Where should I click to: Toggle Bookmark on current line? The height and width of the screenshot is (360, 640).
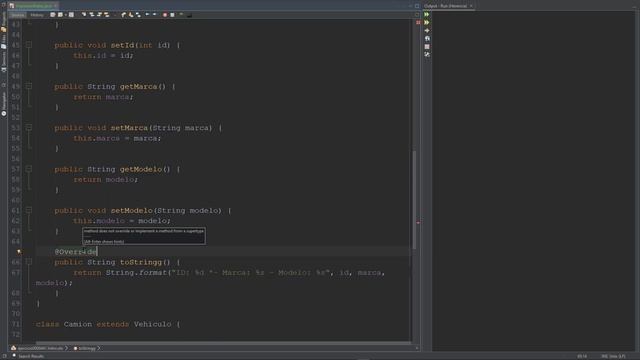138,15
